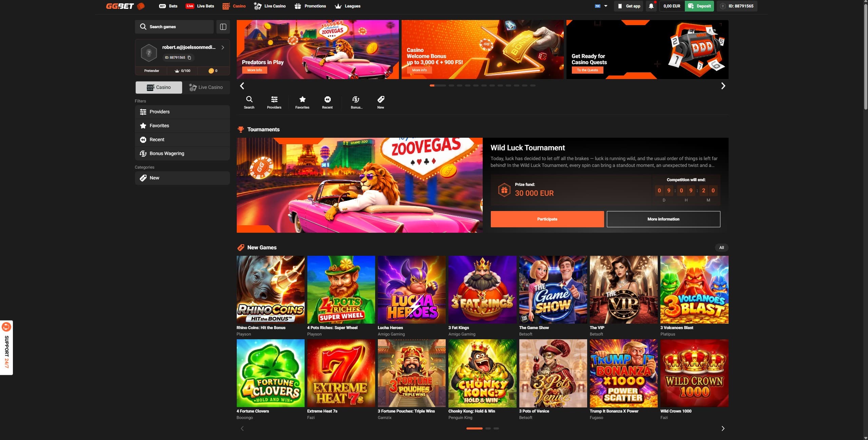The height and width of the screenshot is (440, 868).
Task: Click More Info on Predators in Play banner
Action: click(254, 70)
